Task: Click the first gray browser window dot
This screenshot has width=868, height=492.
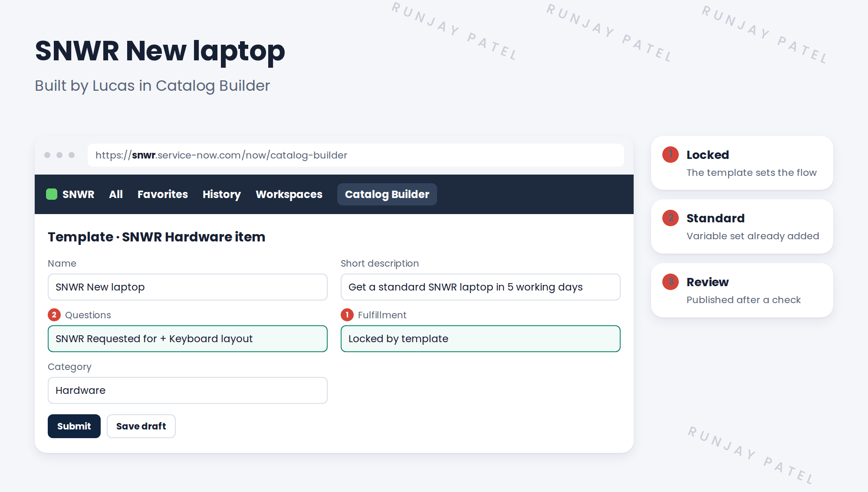Action: [47, 155]
